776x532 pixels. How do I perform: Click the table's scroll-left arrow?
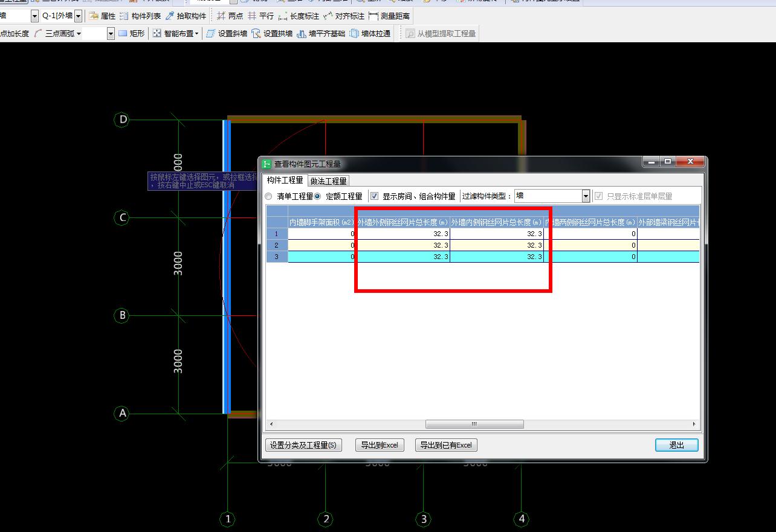pyautogui.click(x=271, y=424)
